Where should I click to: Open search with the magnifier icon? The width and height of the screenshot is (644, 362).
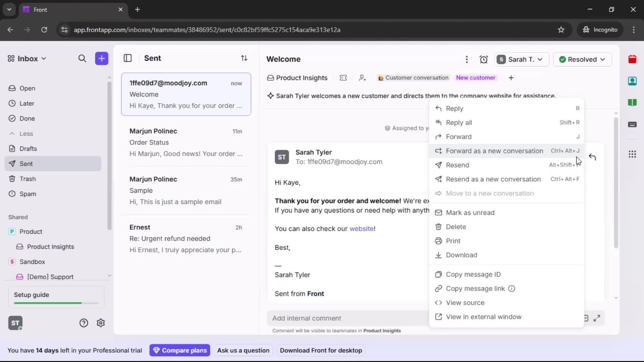point(82,58)
